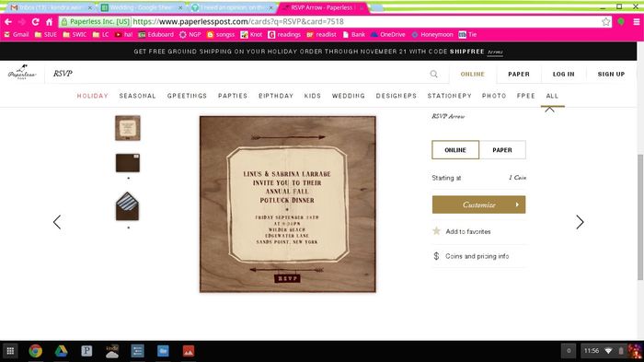Open the WEDDING category menu
Viewport: 644px width, 362px height.
click(349, 96)
